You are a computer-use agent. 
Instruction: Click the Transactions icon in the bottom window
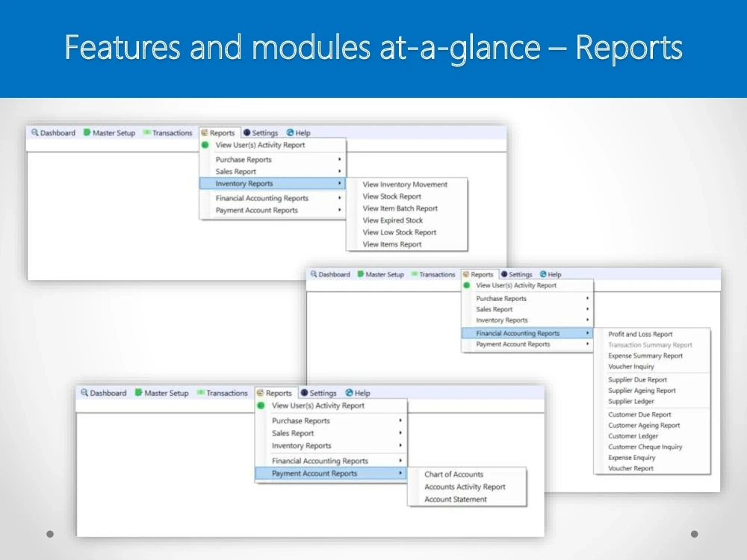(x=200, y=393)
